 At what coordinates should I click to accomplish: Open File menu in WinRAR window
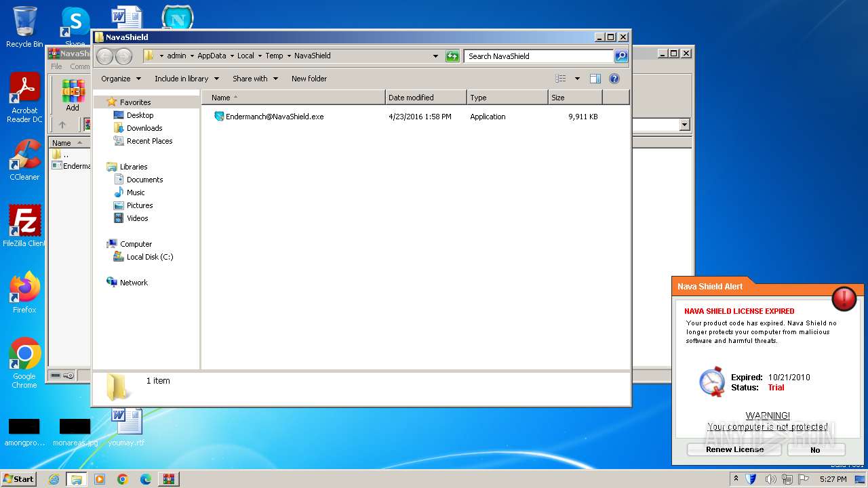point(56,66)
